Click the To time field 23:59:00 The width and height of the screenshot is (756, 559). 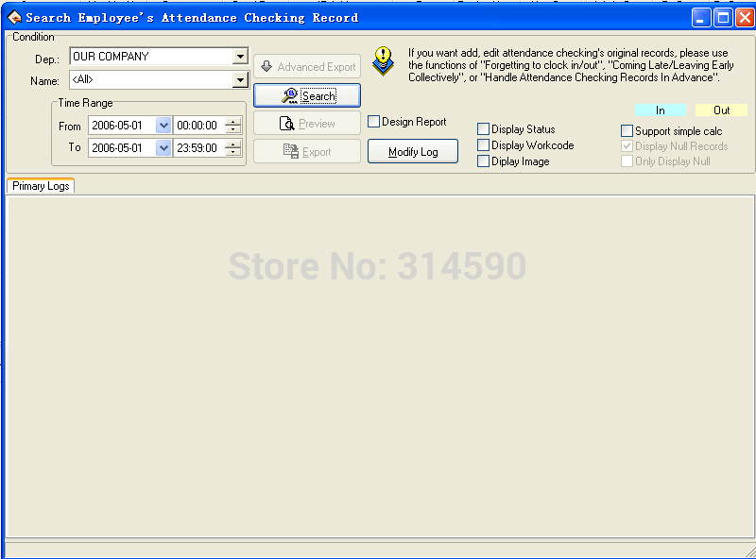[197, 148]
